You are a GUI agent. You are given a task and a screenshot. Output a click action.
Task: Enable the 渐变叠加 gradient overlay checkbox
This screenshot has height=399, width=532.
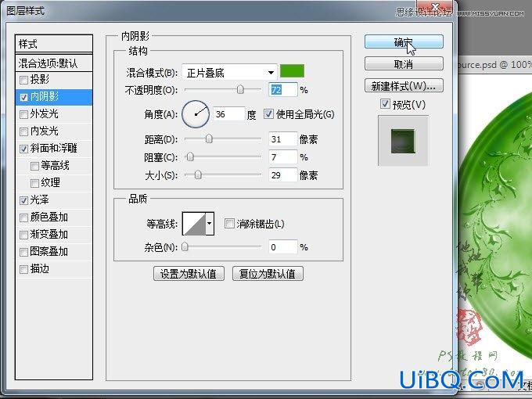23,235
